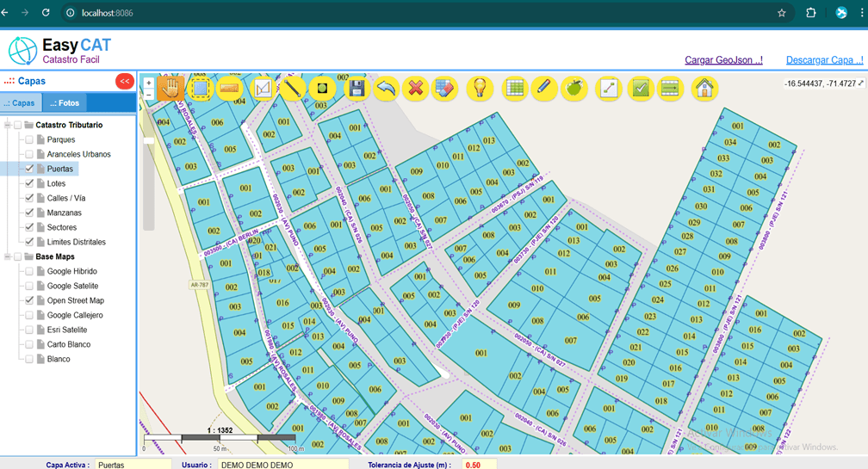Select the box selection tool

(200, 88)
